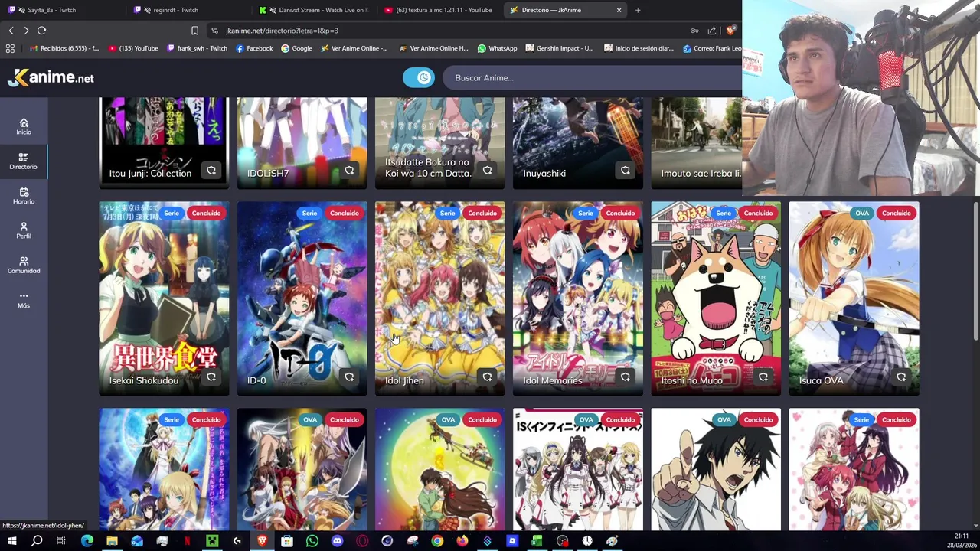
Task: Click the list icon on Isekai Shokudou card
Action: pos(211,377)
